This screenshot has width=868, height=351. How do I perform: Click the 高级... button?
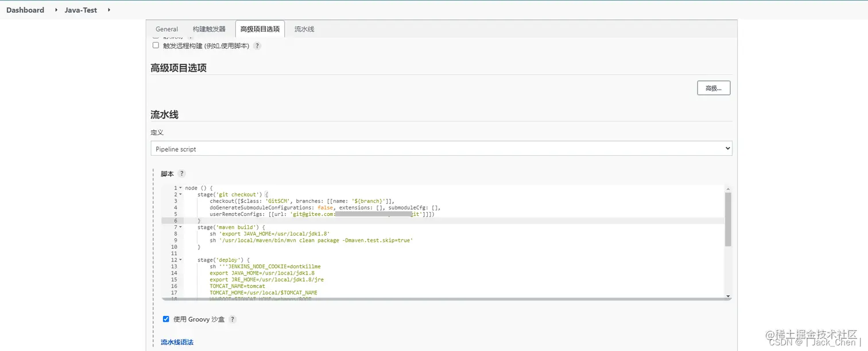pos(714,88)
